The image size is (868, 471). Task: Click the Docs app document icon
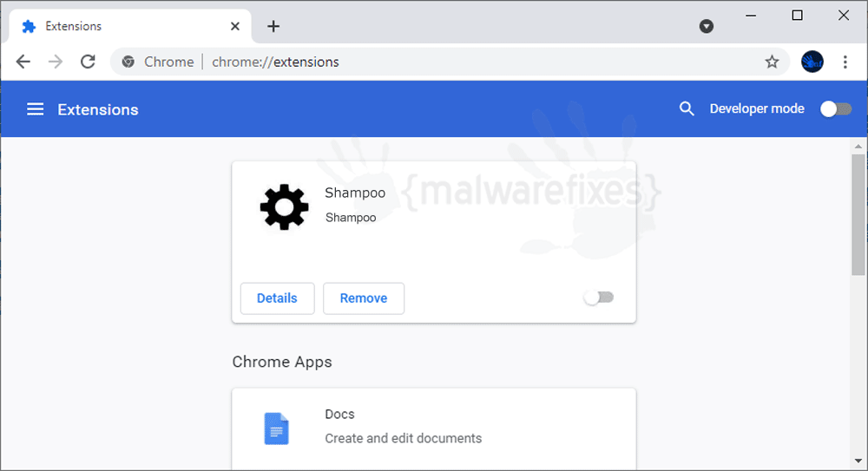click(x=276, y=429)
